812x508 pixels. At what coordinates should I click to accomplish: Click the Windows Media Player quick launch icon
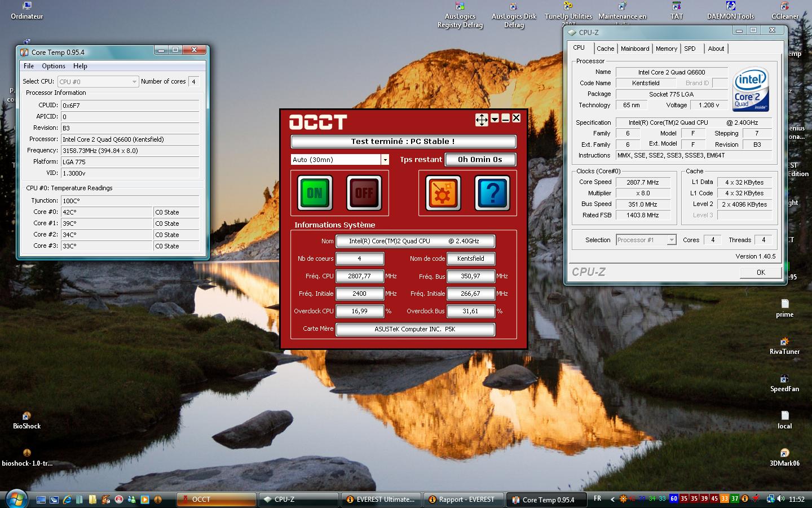pyautogui.click(x=145, y=500)
